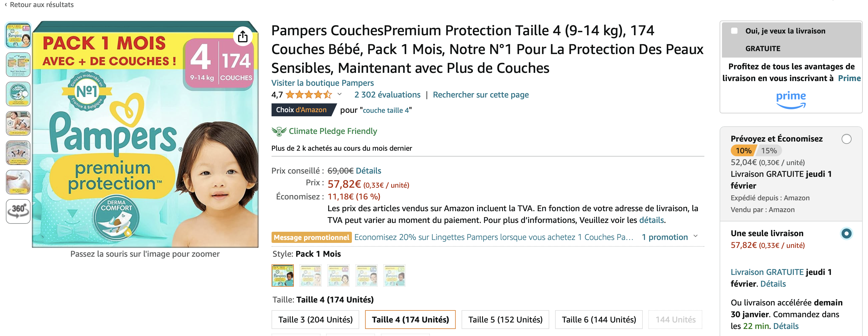Select the second style swatch
The height and width of the screenshot is (336, 868).
(x=311, y=275)
